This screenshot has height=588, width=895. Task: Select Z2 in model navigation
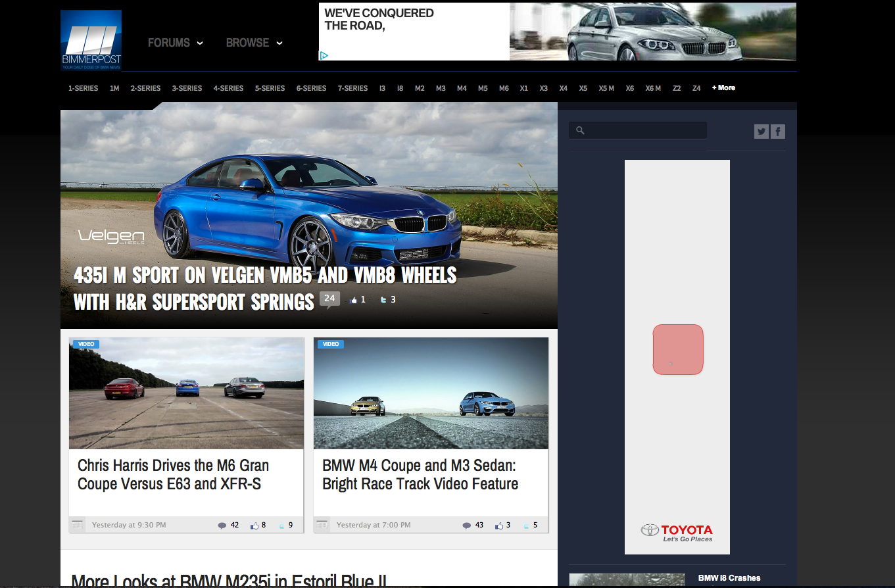coord(677,88)
